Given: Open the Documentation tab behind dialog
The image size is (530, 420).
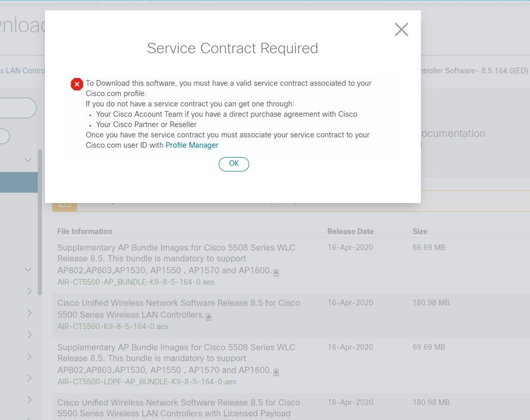Looking at the screenshot, I should tap(452, 133).
